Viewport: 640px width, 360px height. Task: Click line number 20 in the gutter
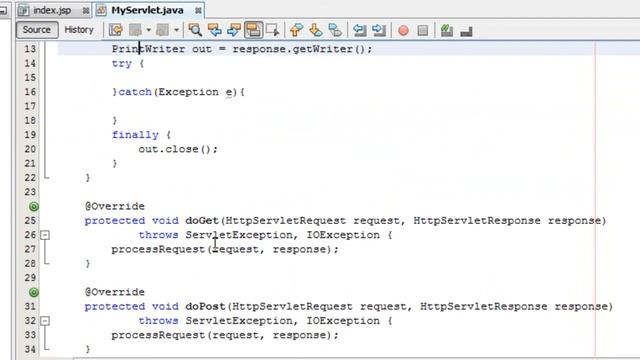point(30,149)
